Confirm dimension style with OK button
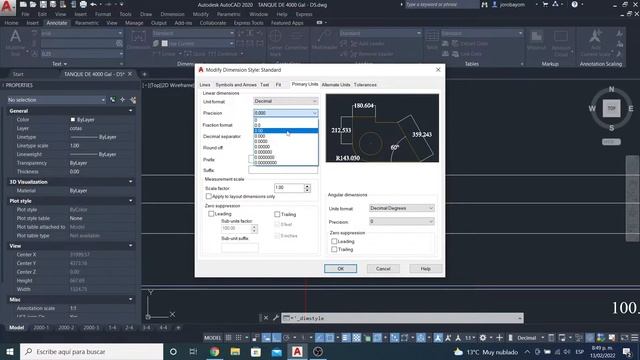Image resolution: width=640 pixels, height=360 pixels. (340, 269)
